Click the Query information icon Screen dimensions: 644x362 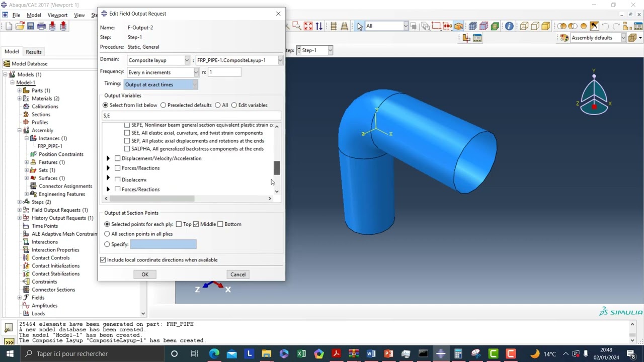click(x=509, y=26)
